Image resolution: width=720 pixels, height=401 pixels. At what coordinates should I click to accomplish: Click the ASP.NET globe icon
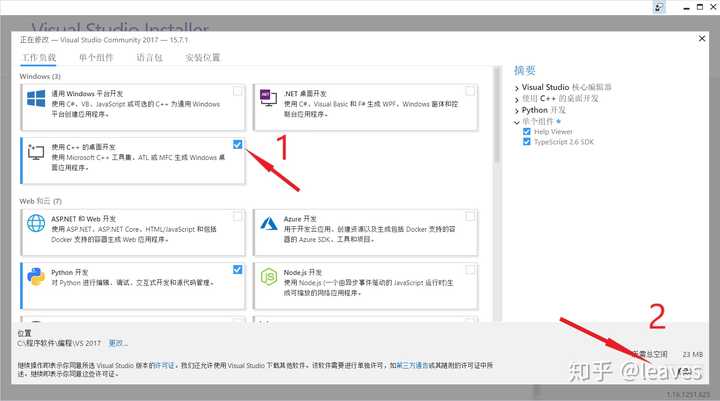[36, 223]
